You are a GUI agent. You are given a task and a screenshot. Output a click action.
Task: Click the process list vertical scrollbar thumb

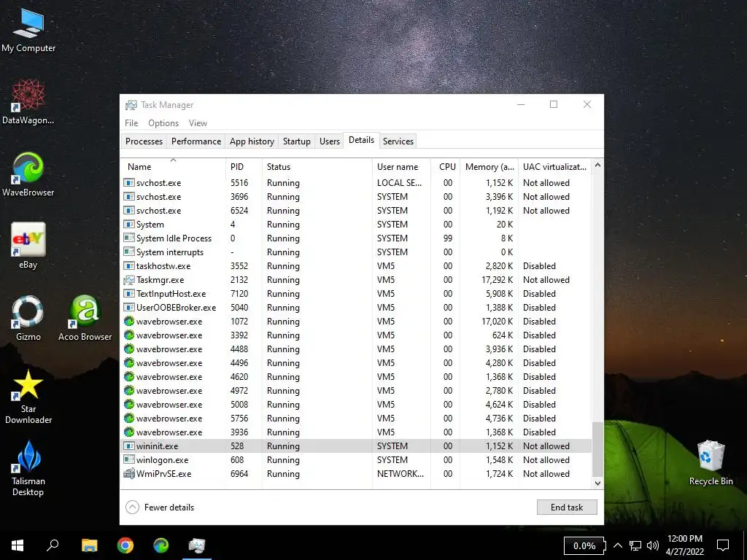pyautogui.click(x=597, y=449)
